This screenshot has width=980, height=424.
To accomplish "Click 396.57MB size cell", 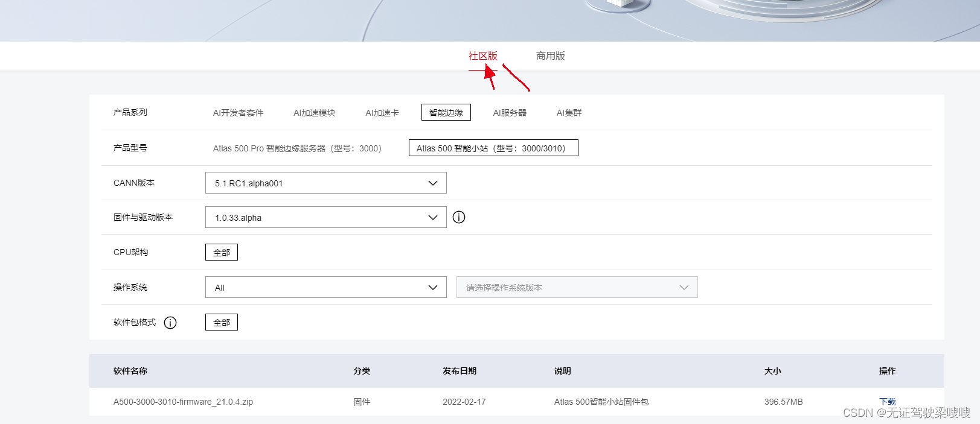I will coord(784,402).
